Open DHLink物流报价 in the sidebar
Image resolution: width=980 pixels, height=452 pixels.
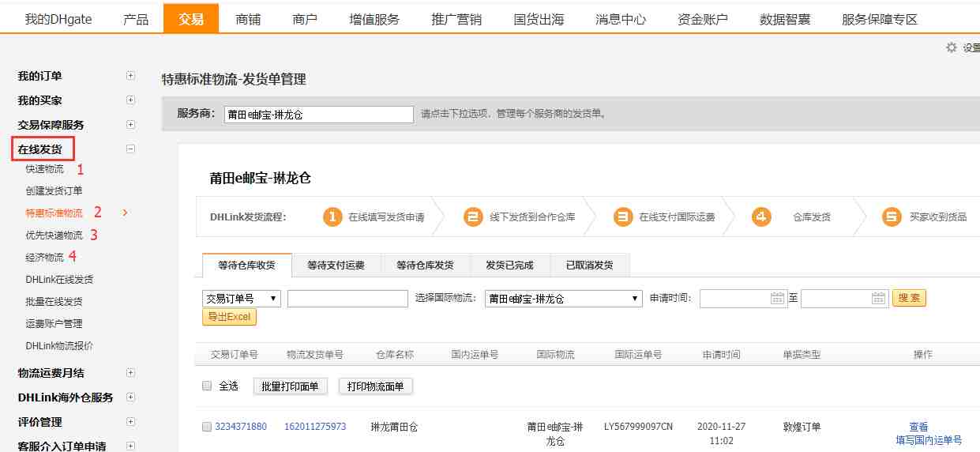59,345
